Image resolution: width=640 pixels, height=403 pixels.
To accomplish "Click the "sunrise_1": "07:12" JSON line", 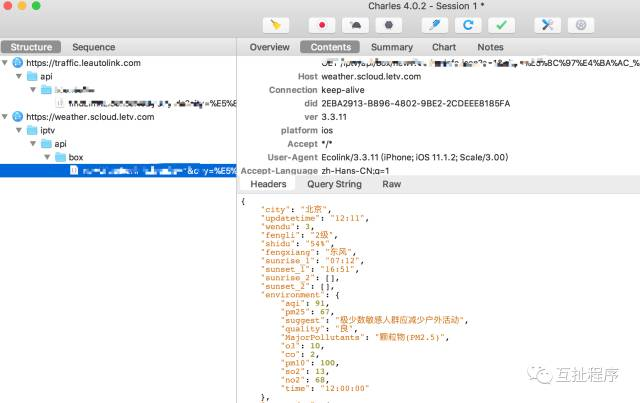I will (x=312, y=261).
